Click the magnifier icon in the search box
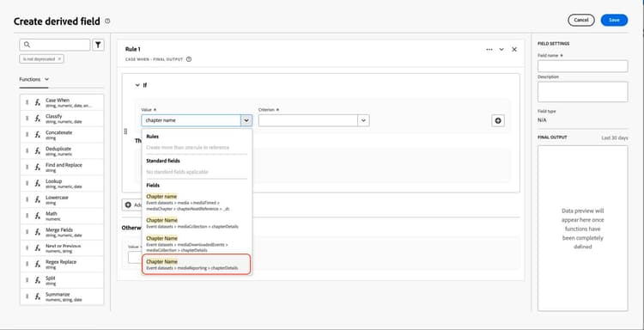The height and width of the screenshot is (330, 644). tap(27, 45)
